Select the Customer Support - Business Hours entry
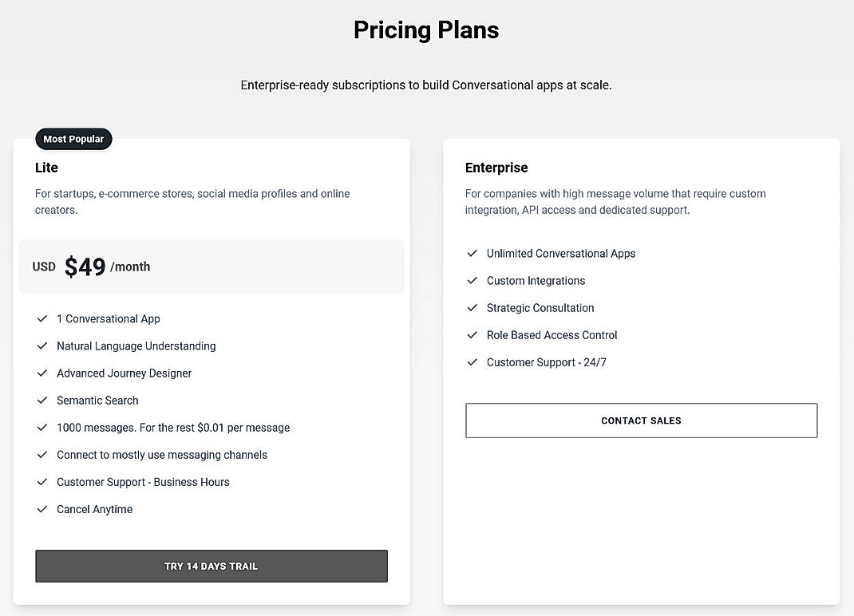854x616 pixels. pos(143,482)
